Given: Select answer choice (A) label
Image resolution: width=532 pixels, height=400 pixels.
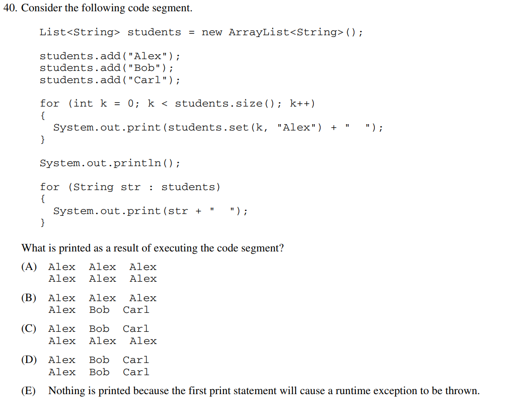Looking at the screenshot, I should [x=29, y=267].
